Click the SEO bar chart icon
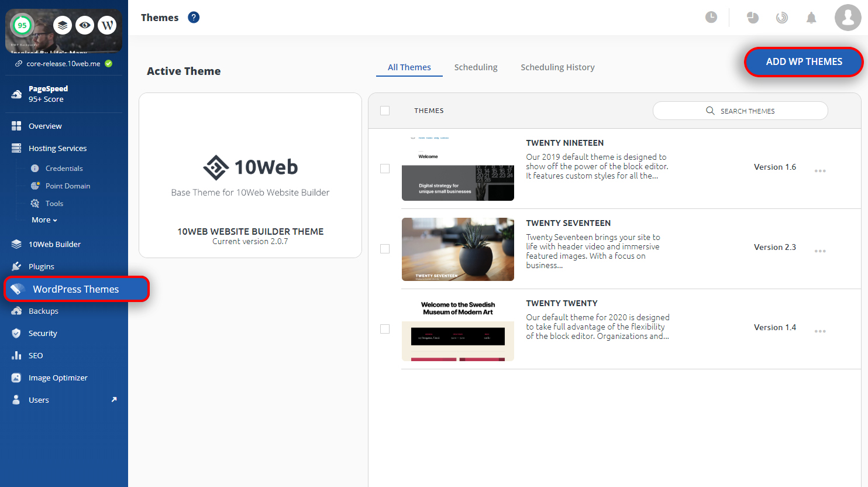Viewport: 868px width, 487px height. 16,355
